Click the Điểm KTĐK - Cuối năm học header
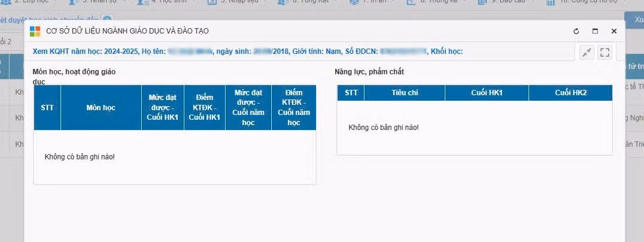The width and height of the screenshot is (644, 242). point(294,108)
